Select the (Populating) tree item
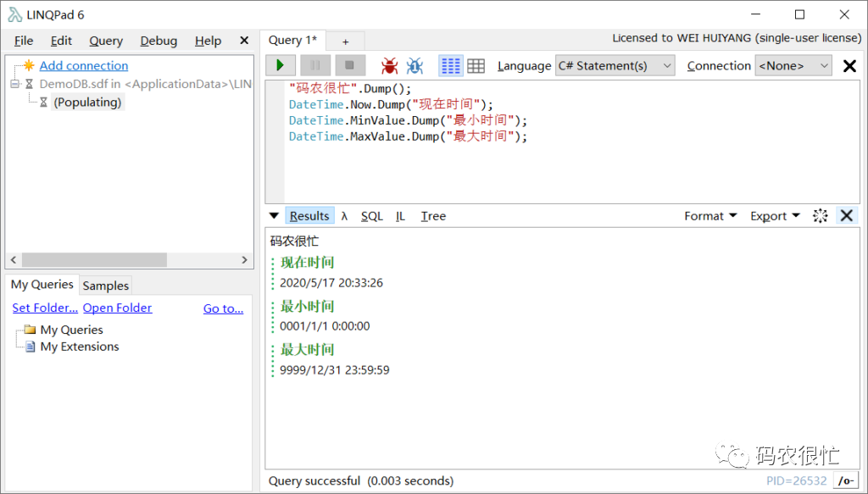This screenshot has height=494, width=868. (87, 103)
